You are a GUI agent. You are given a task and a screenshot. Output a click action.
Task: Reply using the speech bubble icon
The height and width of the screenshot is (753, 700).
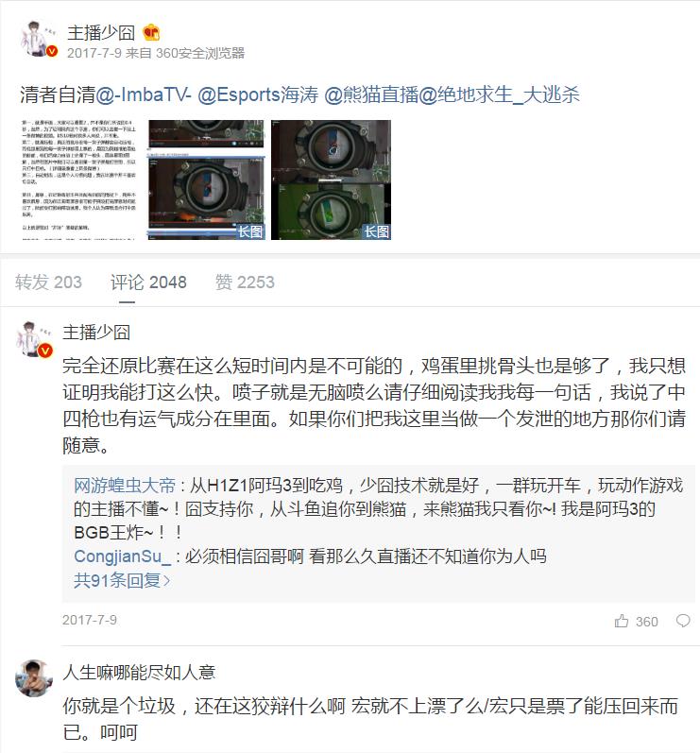[x=683, y=621]
